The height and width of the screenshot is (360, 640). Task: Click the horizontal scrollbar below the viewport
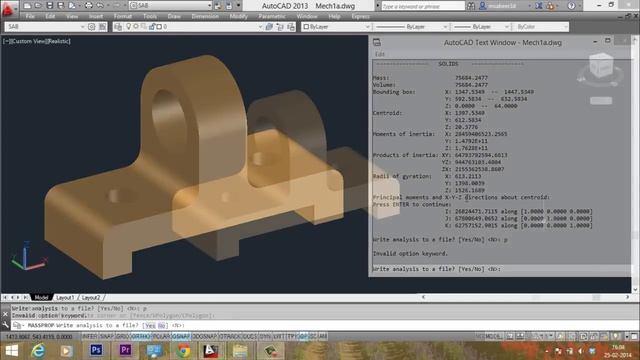point(525,297)
